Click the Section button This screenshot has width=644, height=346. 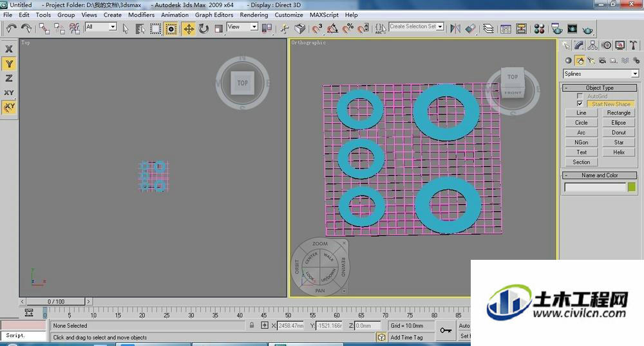(x=581, y=162)
